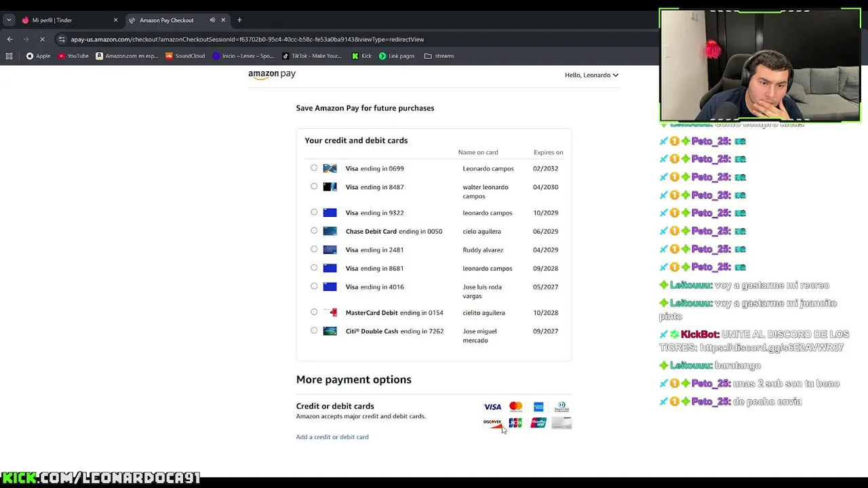Click the Discover logo
The width and height of the screenshot is (868, 488).
(492, 423)
